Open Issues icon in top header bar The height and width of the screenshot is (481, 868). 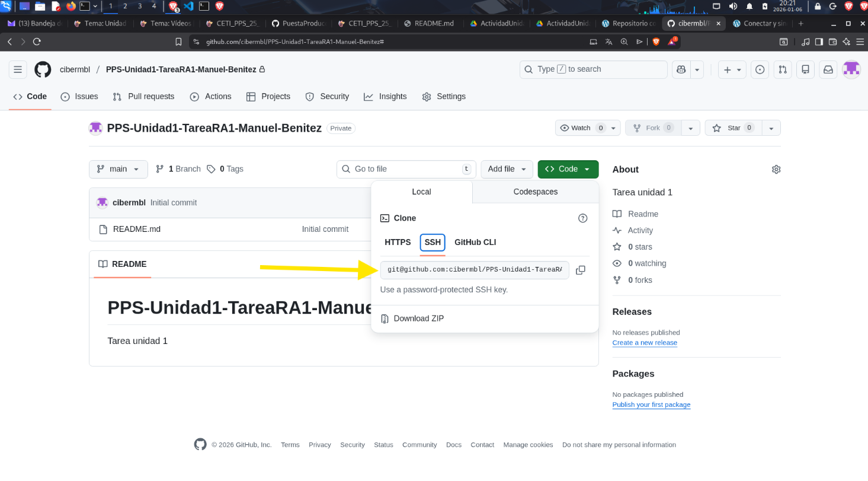[760, 69]
